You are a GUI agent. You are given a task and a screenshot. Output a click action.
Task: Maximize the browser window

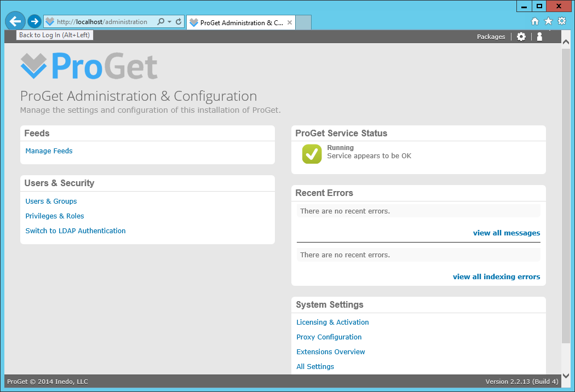click(539, 6)
